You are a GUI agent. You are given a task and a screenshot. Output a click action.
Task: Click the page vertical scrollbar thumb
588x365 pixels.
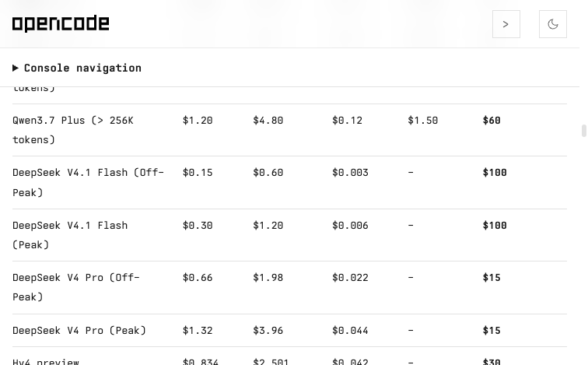pyautogui.click(x=583, y=131)
